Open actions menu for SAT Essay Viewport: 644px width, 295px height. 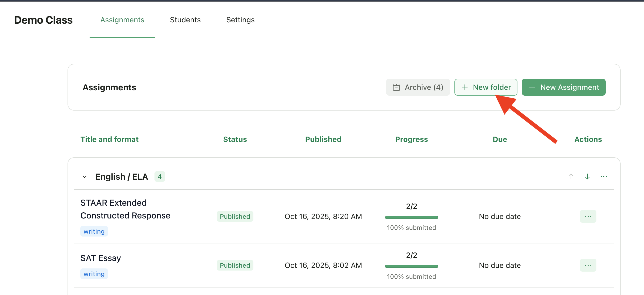(588, 265)
